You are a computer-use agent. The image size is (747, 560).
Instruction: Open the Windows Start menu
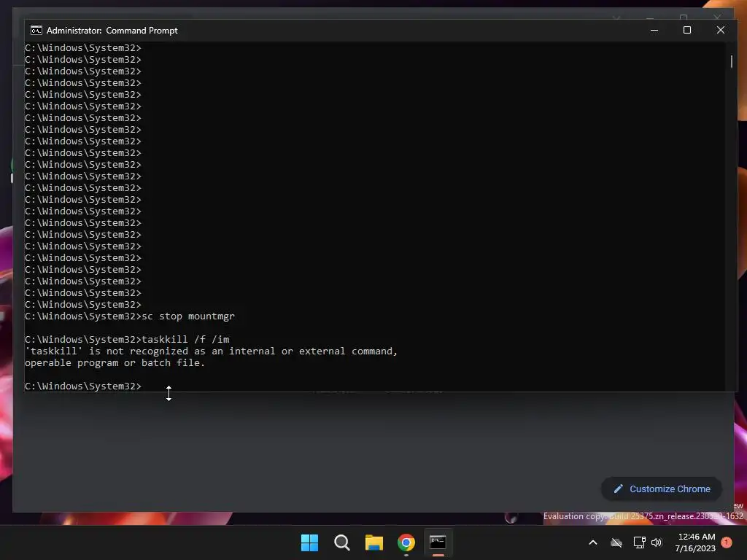pos(309,542)
